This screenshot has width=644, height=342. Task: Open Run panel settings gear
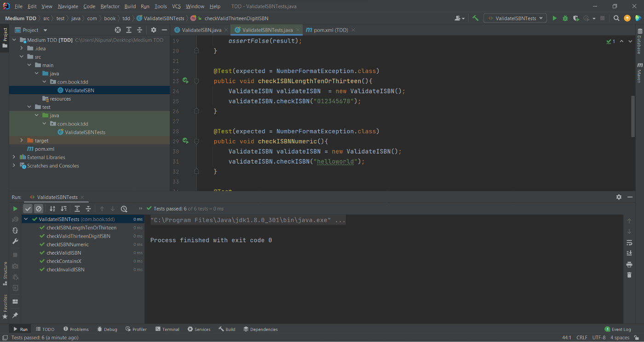click(619, 197)
